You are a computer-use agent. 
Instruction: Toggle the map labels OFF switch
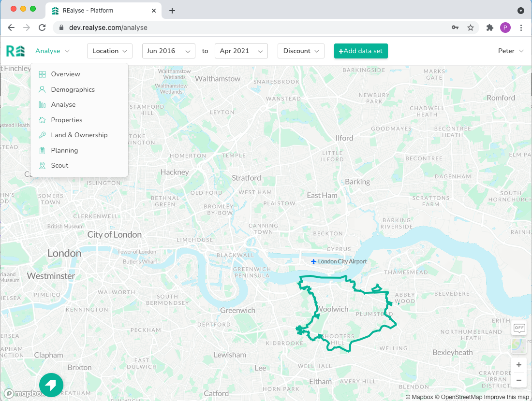coord(519,328)
